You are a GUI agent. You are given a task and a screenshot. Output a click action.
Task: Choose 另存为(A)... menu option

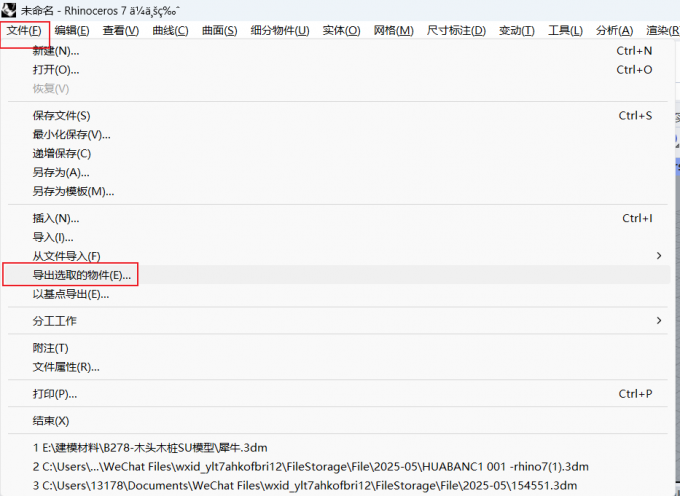pyautogui.click(x=61, y=172)
